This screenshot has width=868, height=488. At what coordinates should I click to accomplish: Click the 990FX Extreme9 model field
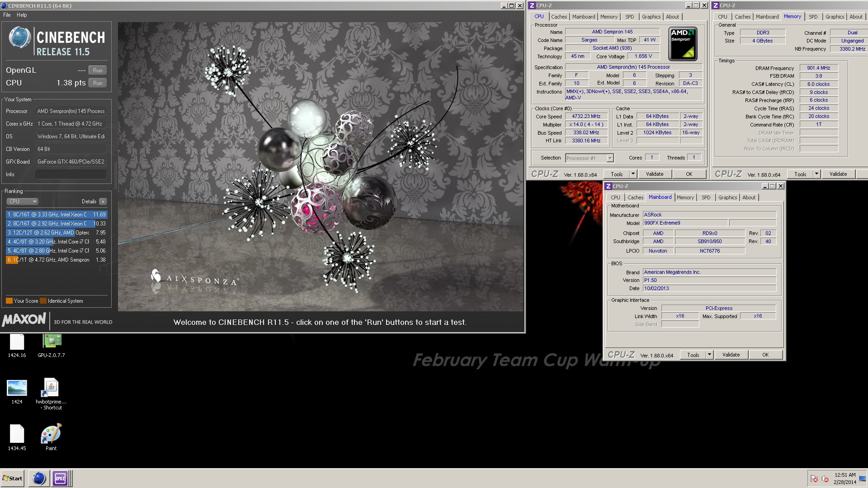coord(685,223)
